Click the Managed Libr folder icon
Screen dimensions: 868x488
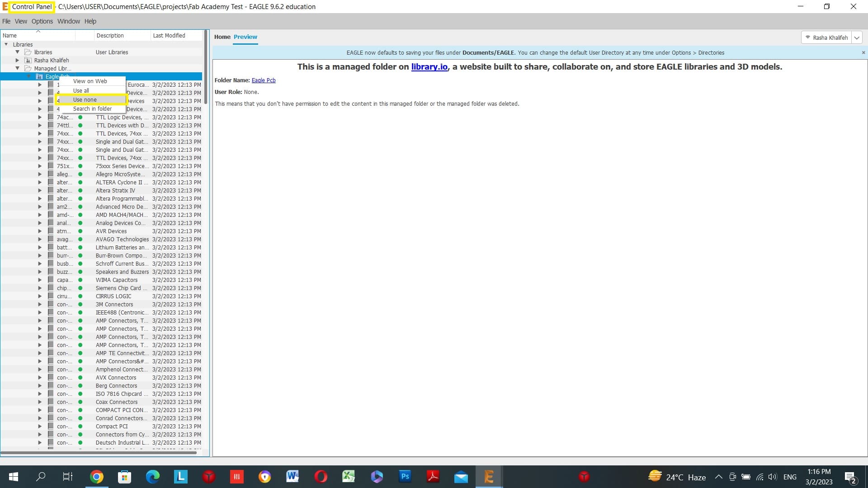click(28, 69)
